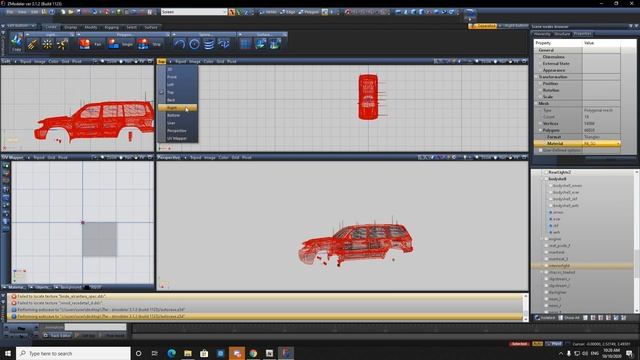Viewport: 640px width, 360px height.
Task: Toggle the bodyshell node checkbox
Action: (x=546, y=179)
